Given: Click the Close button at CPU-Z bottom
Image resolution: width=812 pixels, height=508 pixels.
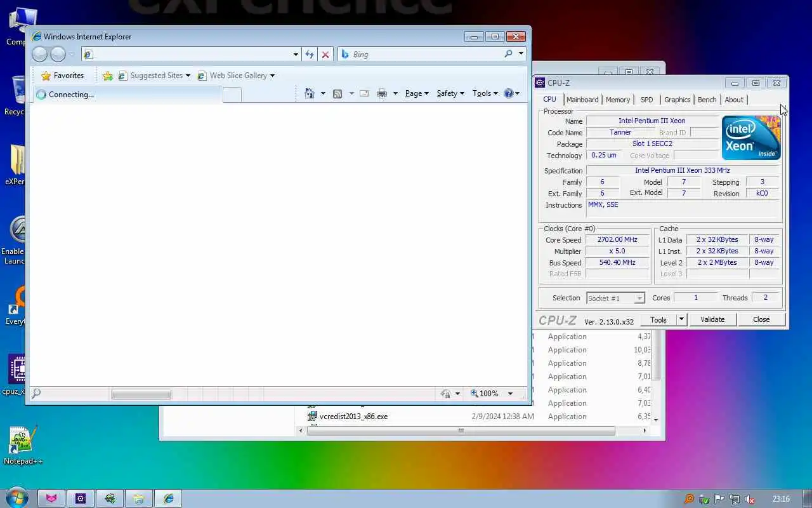Looking at the screenshot, I should coord(761,319).
